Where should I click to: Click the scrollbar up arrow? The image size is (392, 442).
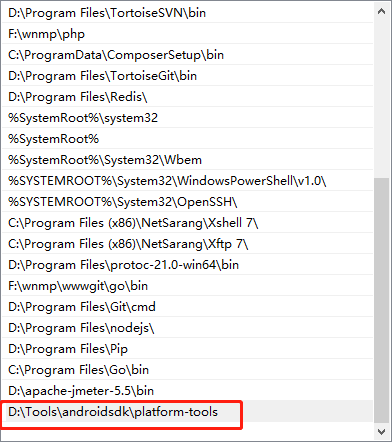pyautogui.click(x=382, y=11)
